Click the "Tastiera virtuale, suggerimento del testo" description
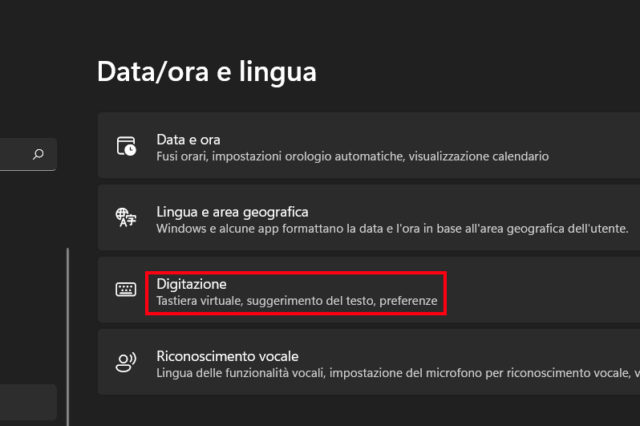Image resolution: width=640 pixels, height=426 pixels. click(x=297, y=301)
